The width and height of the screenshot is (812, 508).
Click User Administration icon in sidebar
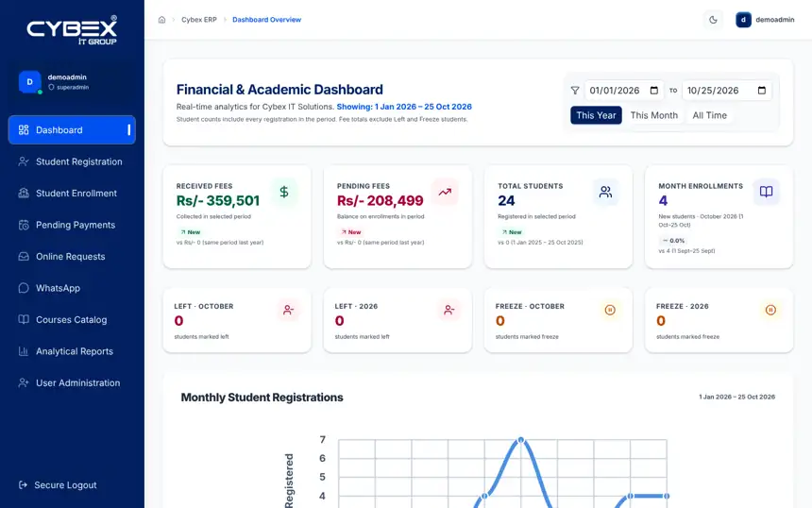click(x=24, y=382)
